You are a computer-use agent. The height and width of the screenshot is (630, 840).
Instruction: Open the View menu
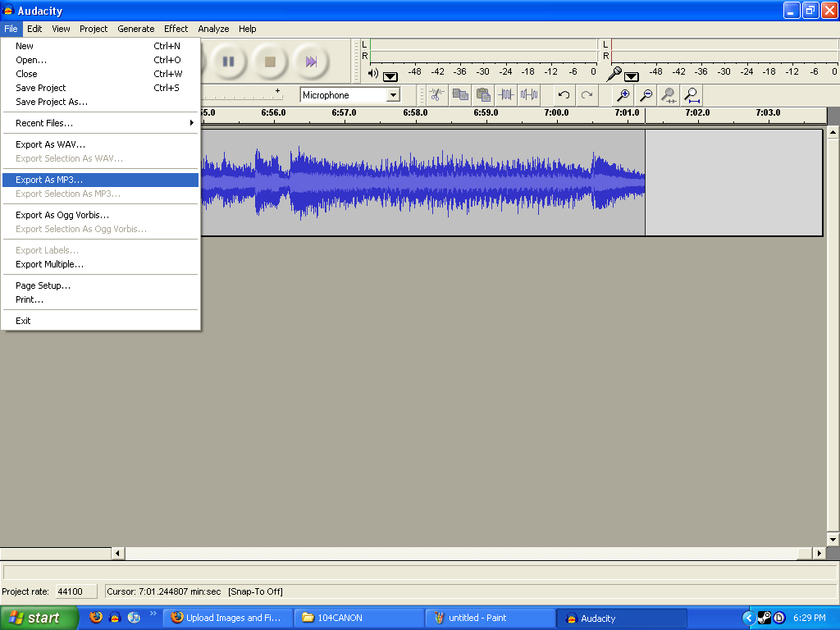coord(61,29)
